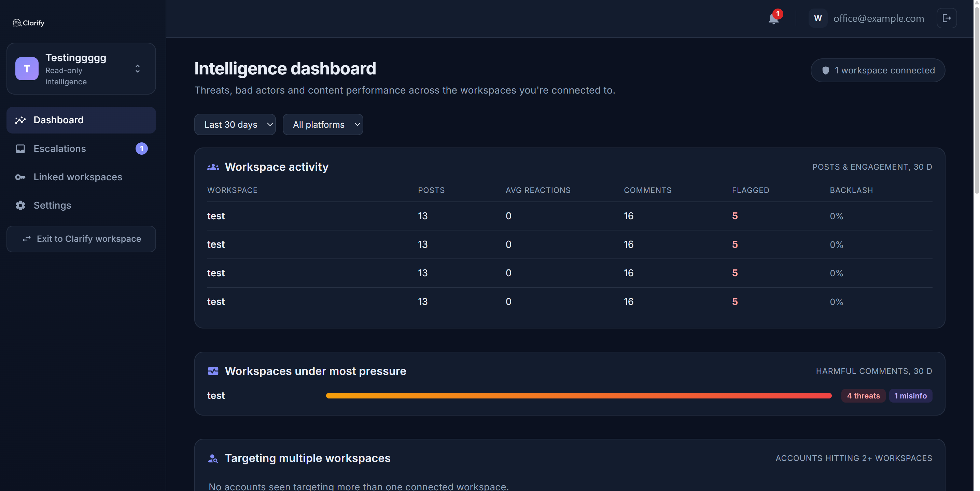Open the notifications bell
Screen dimensions: 980x491
(x=773, y=18)
